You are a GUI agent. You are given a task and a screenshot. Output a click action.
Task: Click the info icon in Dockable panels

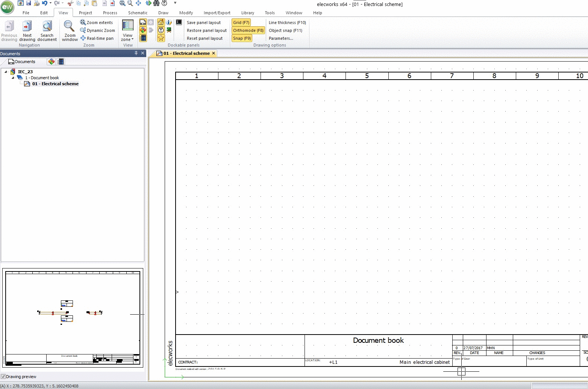pos(169,23)
